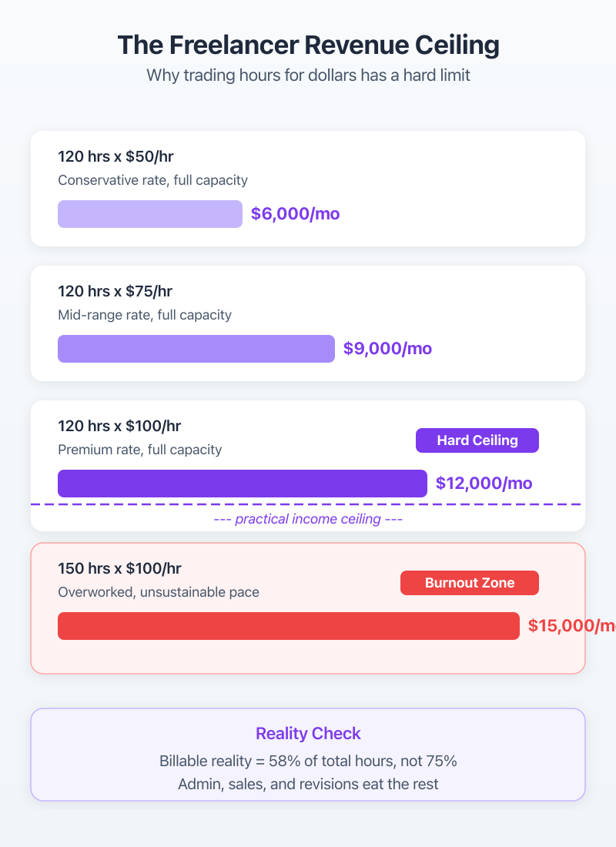The height and width of the screenshot is (847, 616).
Task: Click the $9,000/mo amount label
Action: (x=387, y=349)
